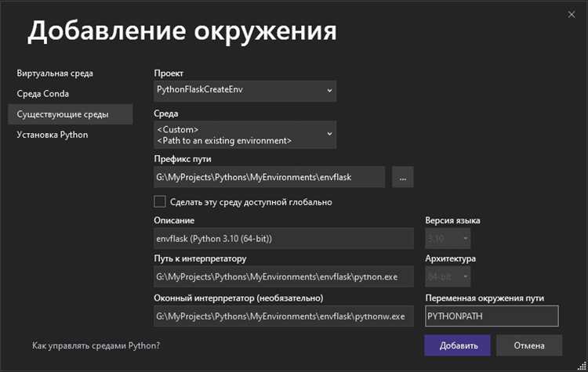The width and height of the screenshot is (588, 372).
Task: Expand the Среда dropdown showing <Custom>
Action: 245,135
